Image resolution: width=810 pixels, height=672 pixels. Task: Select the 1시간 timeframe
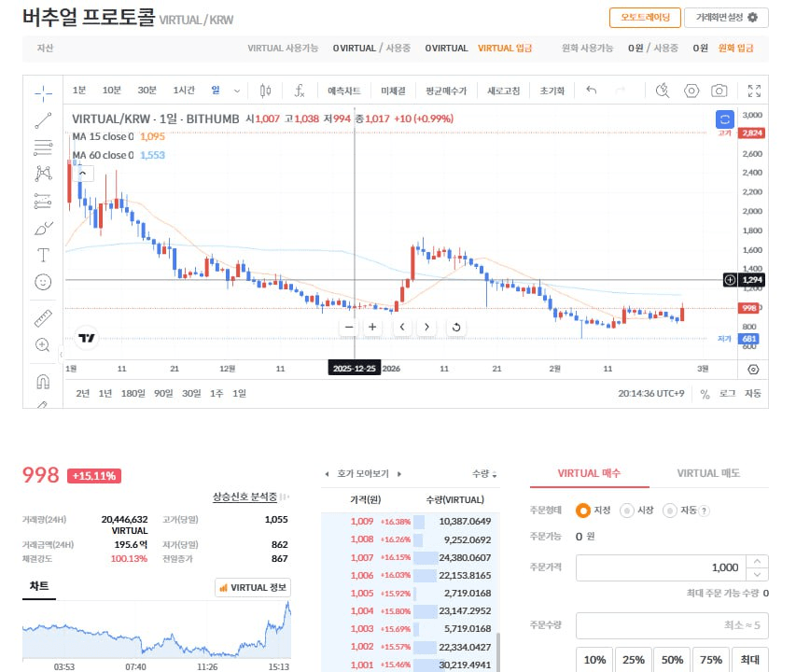(184, 91)
